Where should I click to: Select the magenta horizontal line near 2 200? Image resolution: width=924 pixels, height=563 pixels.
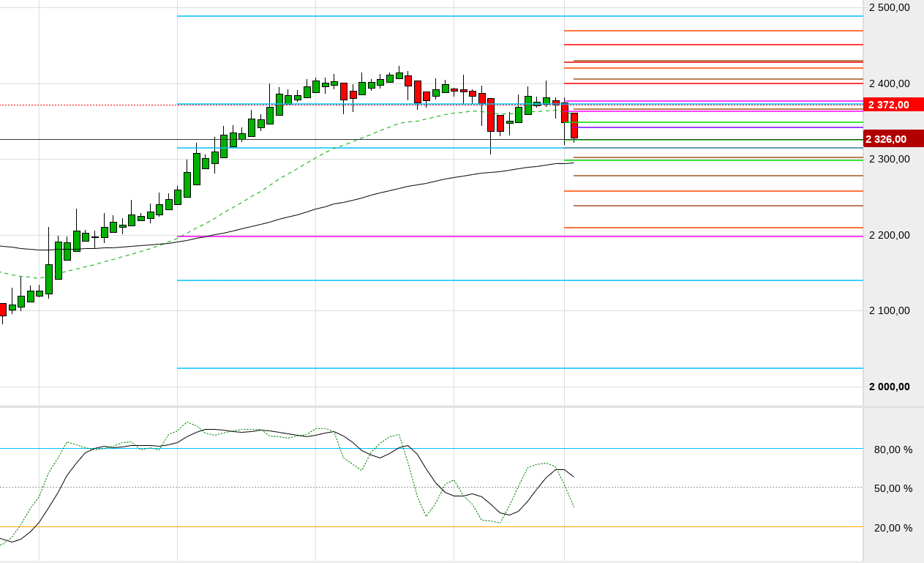coord(520,236)
